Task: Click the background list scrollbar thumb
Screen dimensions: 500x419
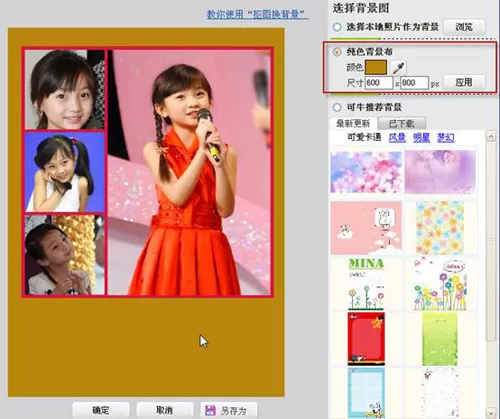Action: [x=491, y=242]
